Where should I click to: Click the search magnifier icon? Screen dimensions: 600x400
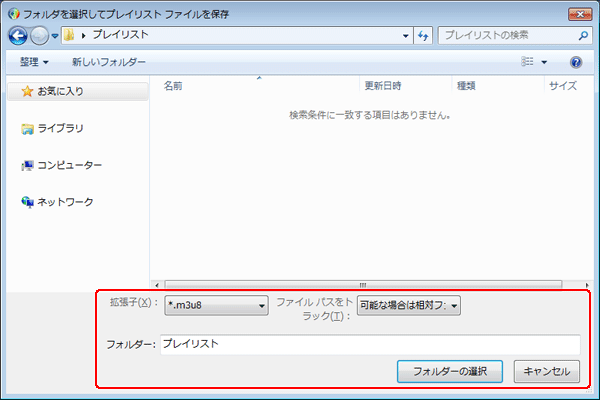click(x=583, y=35)
